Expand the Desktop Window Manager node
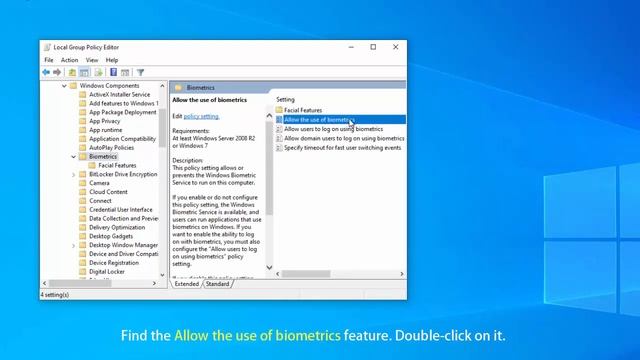 (73, 245)
